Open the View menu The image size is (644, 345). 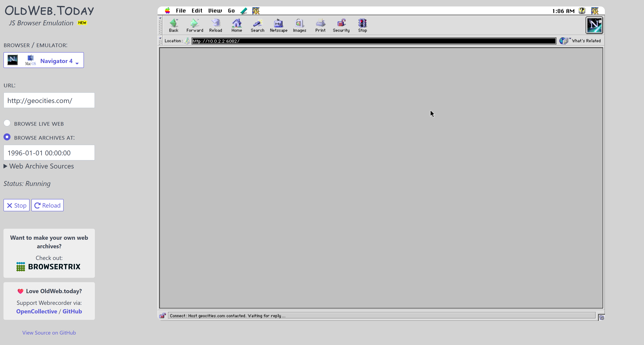tap(215, 10)
